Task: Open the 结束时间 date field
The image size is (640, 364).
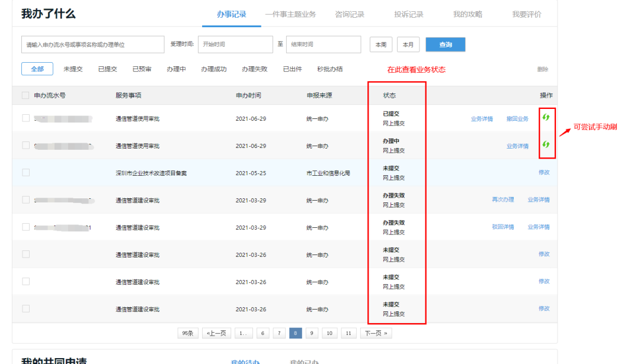Action: pyautogui.click(x=324, y=44)
